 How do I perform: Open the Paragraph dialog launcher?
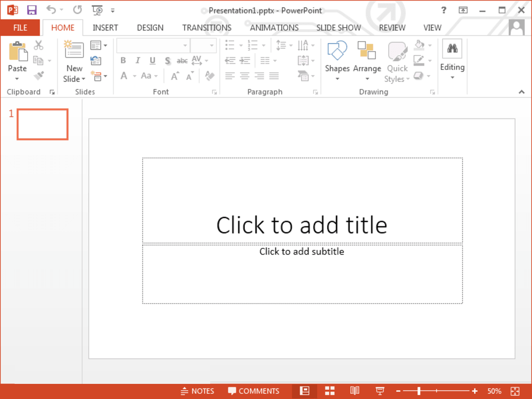tap(316, 92)
